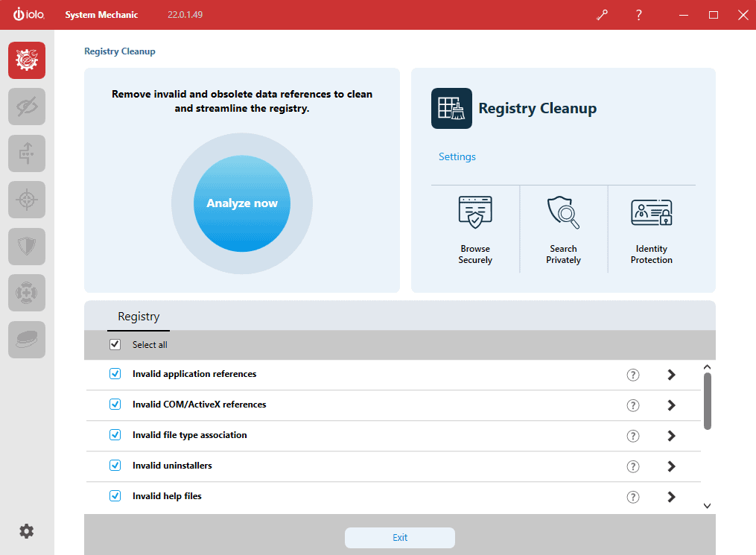Screen dimensions: 756x555
Task: Click the crosshair target icon in the sidebar
Action: click(26, 200)
